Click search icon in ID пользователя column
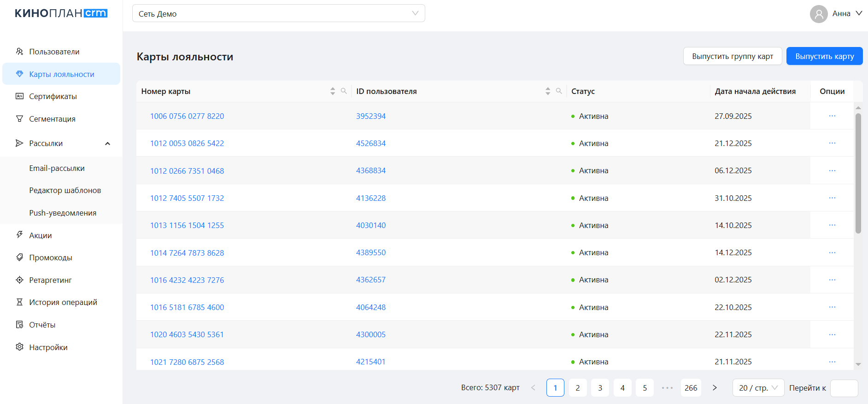 pyautogui.click(x=559, y=91)
